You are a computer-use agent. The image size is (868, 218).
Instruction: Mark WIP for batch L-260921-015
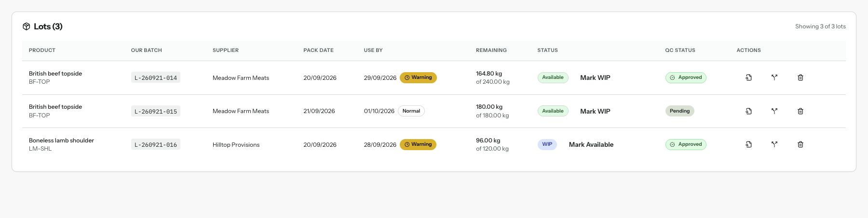pyautogui.click(x=595, y=111)
